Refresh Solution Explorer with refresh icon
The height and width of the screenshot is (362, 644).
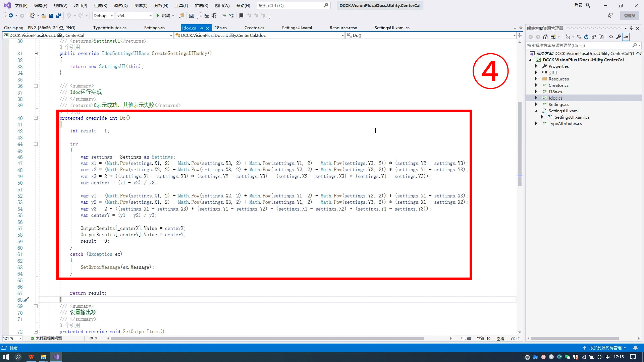point(586,37)
